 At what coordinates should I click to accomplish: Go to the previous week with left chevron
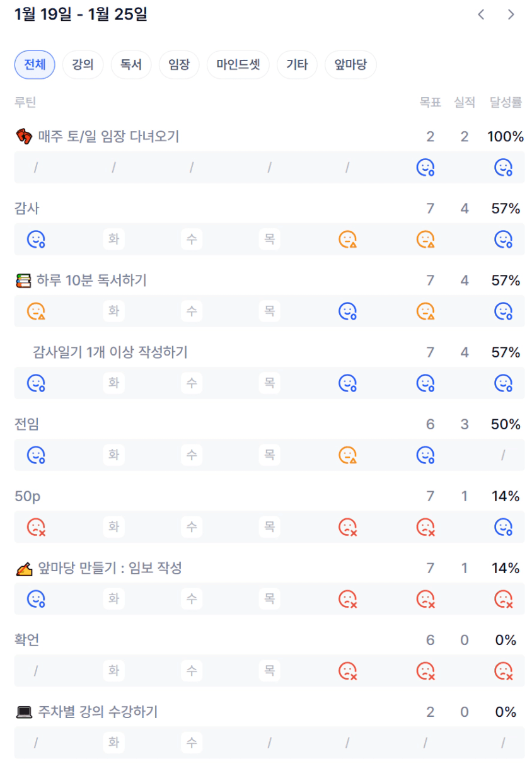point(481,15)
